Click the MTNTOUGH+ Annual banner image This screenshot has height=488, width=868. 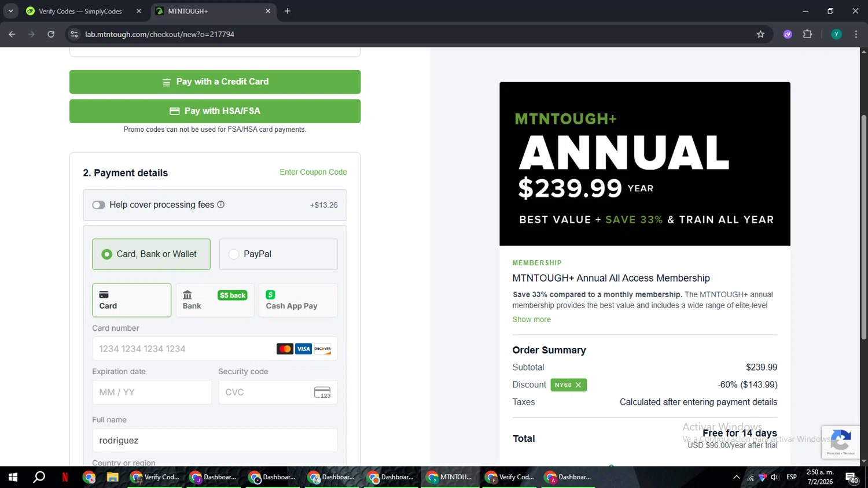(645, 164)
